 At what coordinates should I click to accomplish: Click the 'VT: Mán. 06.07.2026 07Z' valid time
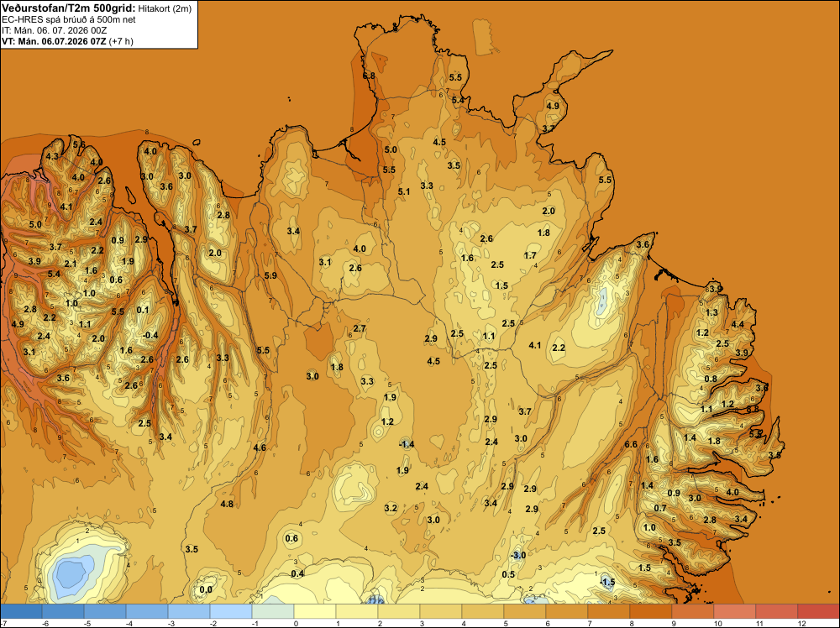(54, 41)
